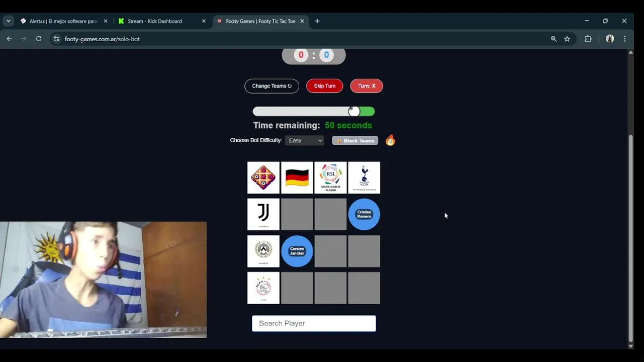Click the time remaining progress bar
The height and width of the screenshot is (362, 644).
point(313,112)
